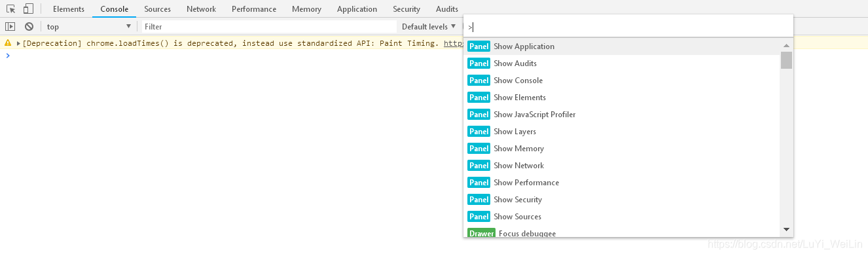
Task: Switch to the Performance tab
Action: point(254,9)
